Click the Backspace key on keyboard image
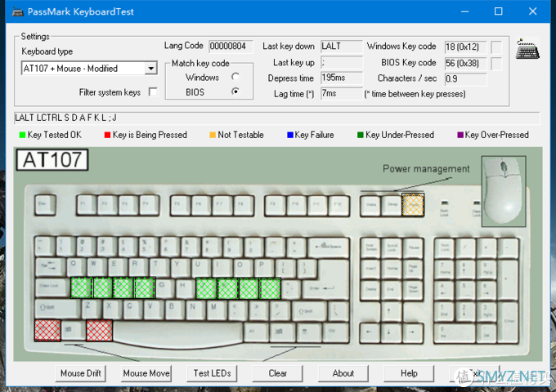The width and height of the screenshot is (556, 392). (x=329, y=246)
